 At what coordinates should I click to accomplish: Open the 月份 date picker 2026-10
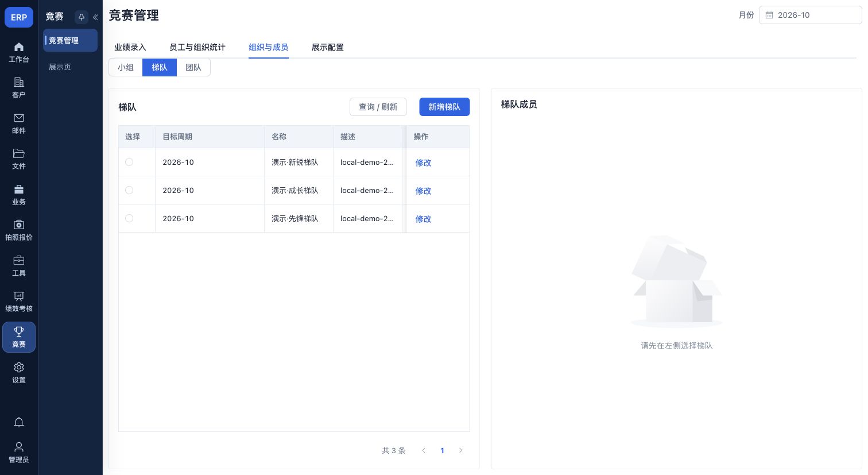click(810, 15)
